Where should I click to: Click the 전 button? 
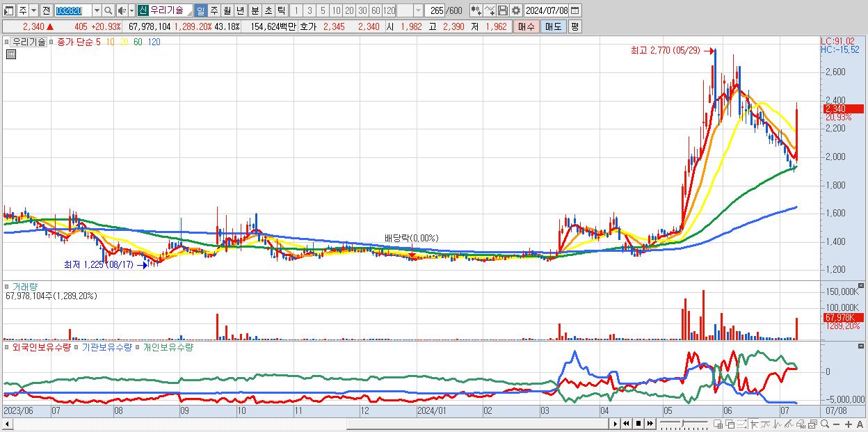click(46, 10)
